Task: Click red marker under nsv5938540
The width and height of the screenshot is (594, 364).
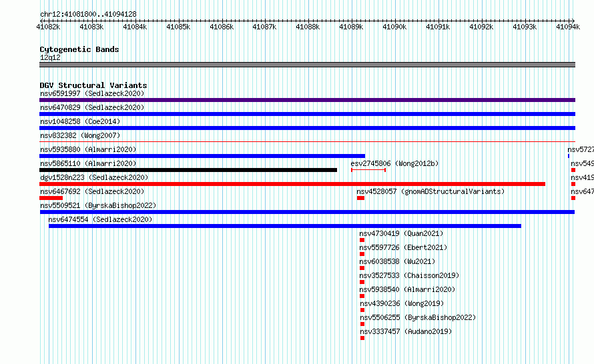Action: pyautogui.click(x=362, y=296)
